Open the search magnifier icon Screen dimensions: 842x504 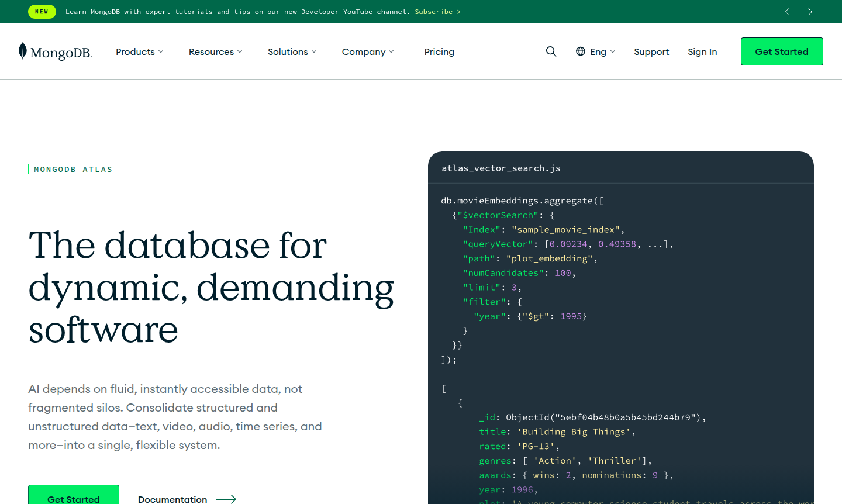click(551, 51)
